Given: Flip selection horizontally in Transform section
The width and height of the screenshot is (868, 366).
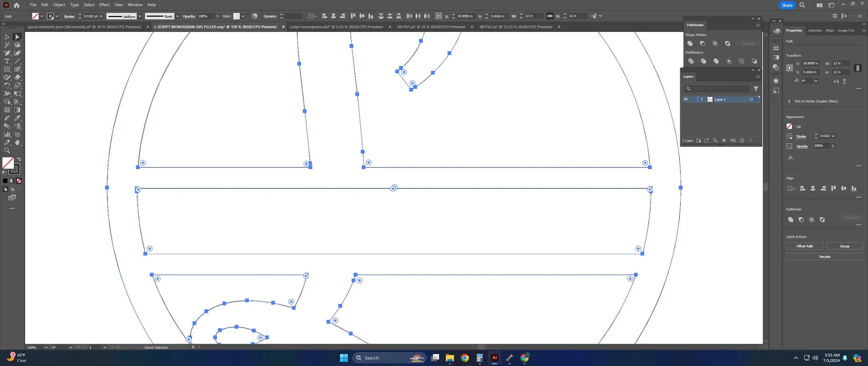Looking at the screenshot, I should 836,82.
